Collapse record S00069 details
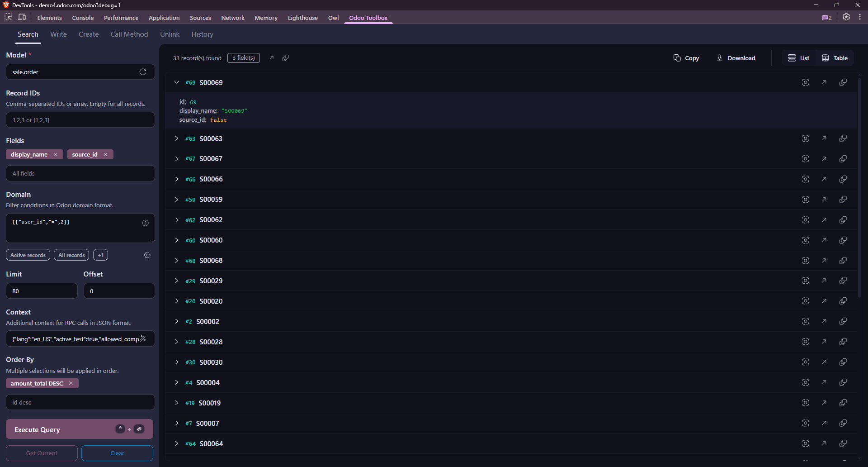This screenshot has width=868, height=467. (176, 82)
